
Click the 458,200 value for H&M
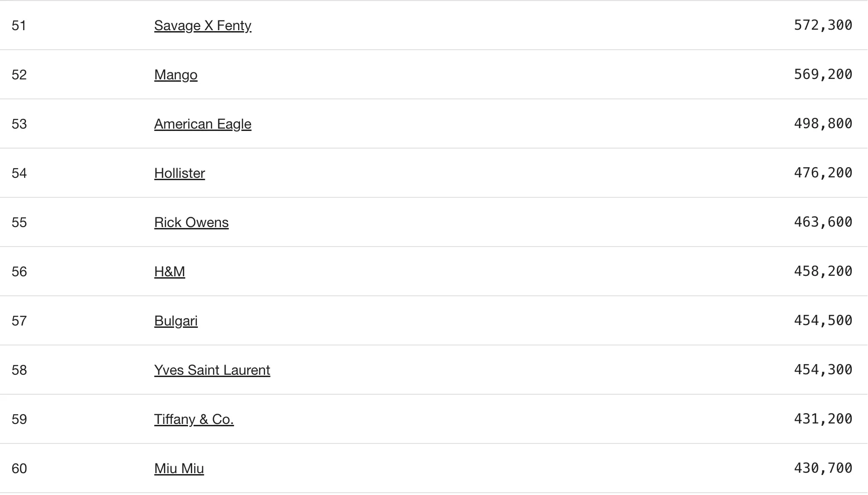823,271
